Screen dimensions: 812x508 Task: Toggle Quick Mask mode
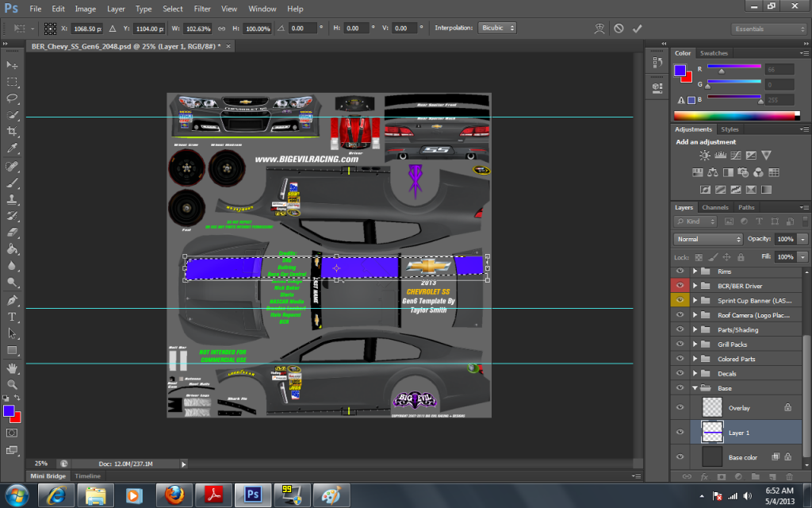pyautogui.click(x=12, y=433)
